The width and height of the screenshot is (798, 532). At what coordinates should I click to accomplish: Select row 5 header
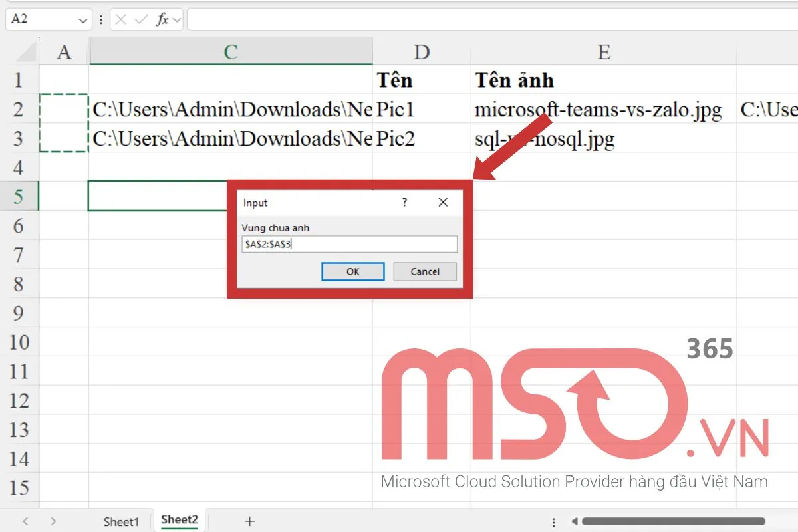20,196
